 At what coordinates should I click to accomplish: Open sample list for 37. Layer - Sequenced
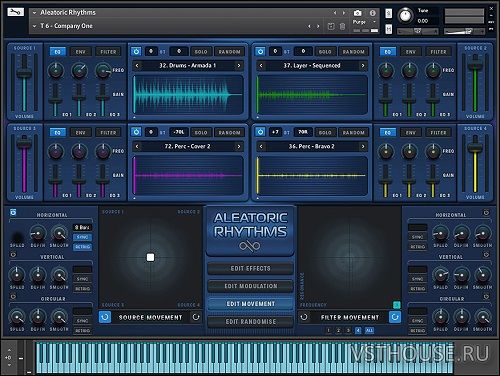pyautogui.click(x=312, y=66)
